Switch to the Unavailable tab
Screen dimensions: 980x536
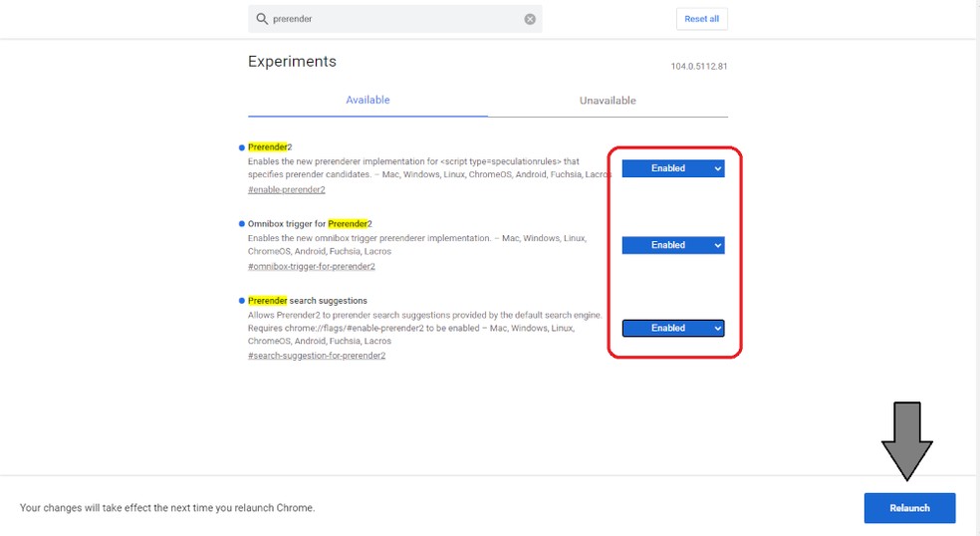608,101
